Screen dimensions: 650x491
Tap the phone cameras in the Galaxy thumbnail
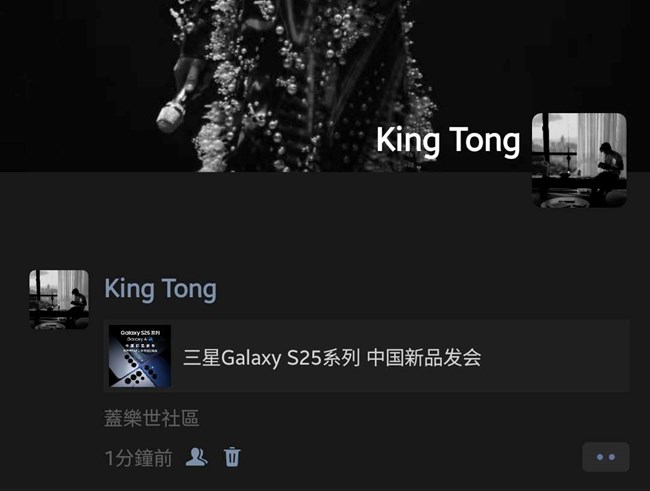tap(138, 369)
